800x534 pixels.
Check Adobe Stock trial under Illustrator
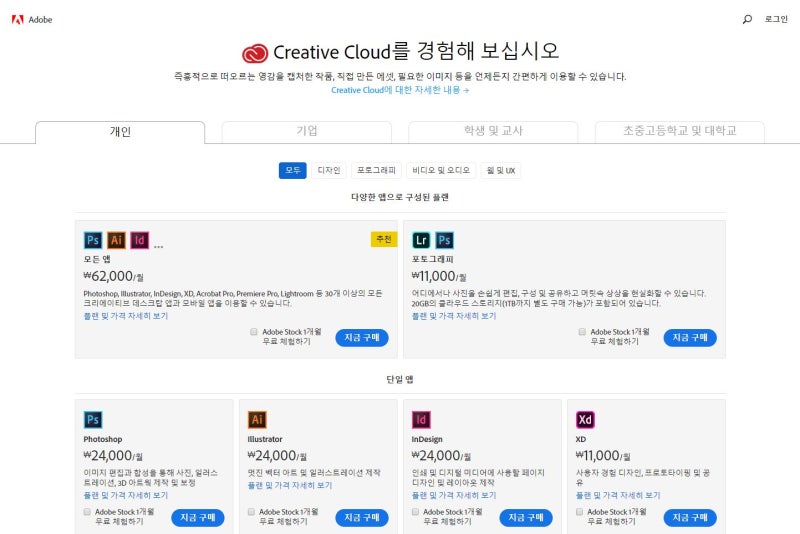click(x=251, y=512)
